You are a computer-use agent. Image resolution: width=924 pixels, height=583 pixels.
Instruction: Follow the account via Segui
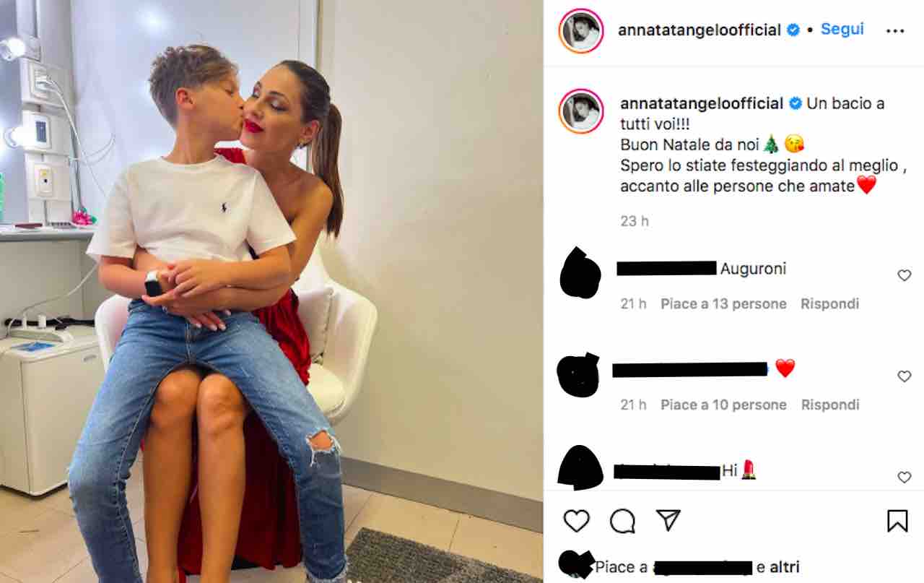pyautogui.click(x=842, y=30)
